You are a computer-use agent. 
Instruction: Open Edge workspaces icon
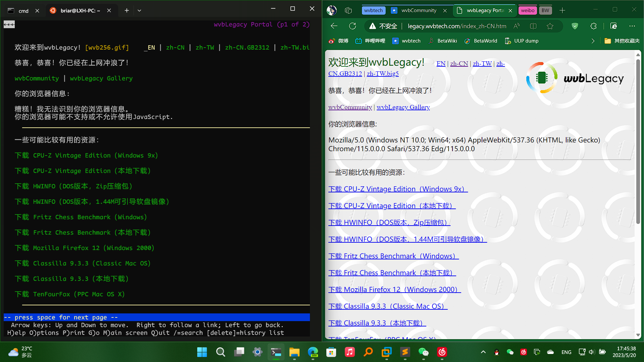click(x=348, y=10)
